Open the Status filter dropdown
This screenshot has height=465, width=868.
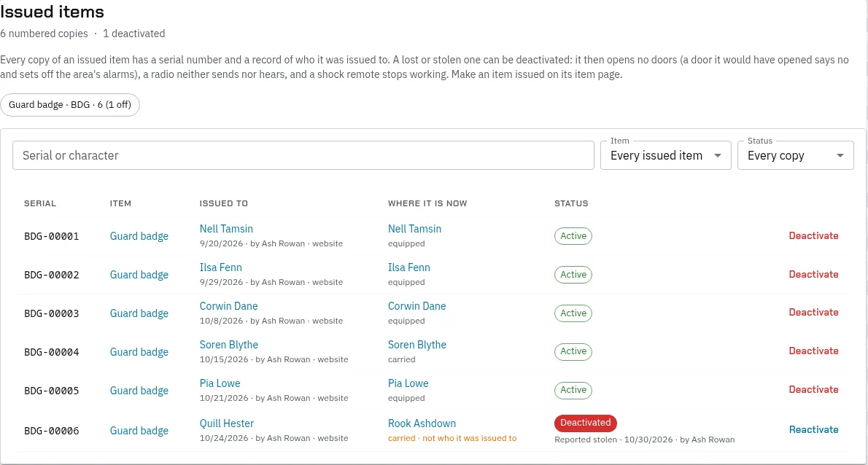coord(795,155)
